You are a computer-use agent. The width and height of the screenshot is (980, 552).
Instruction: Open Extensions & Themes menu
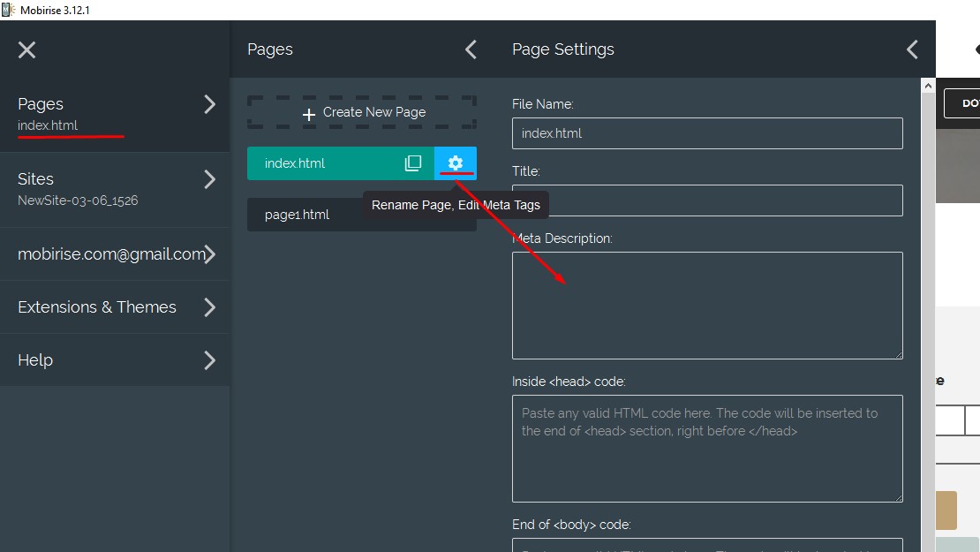click(209, 307)
